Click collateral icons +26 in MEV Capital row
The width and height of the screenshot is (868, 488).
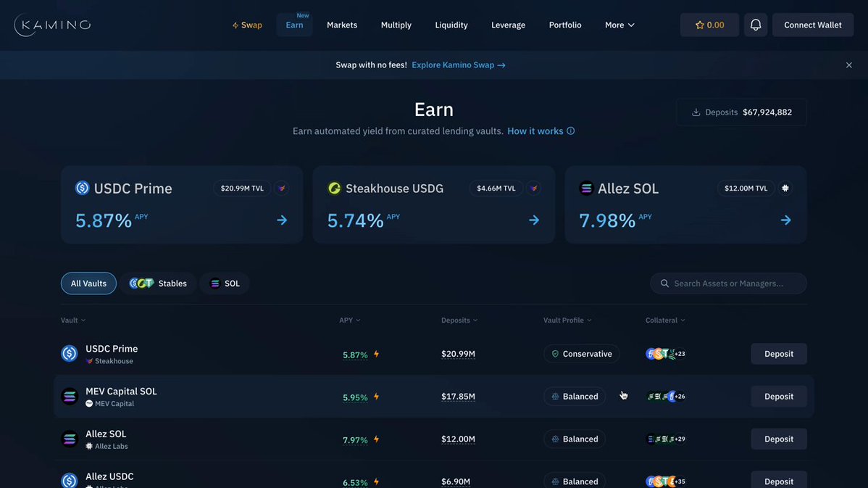coord(666,396)
